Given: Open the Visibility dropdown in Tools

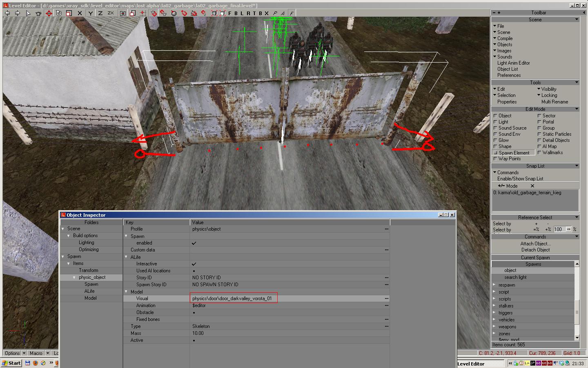Looking at the screenshot, I should (x=546, y=89).
